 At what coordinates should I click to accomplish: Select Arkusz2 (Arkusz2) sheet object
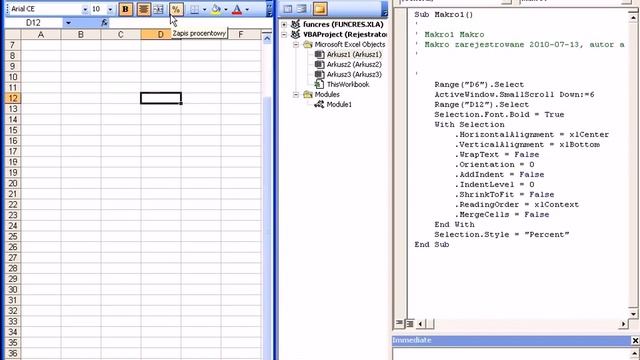point(354,64)
